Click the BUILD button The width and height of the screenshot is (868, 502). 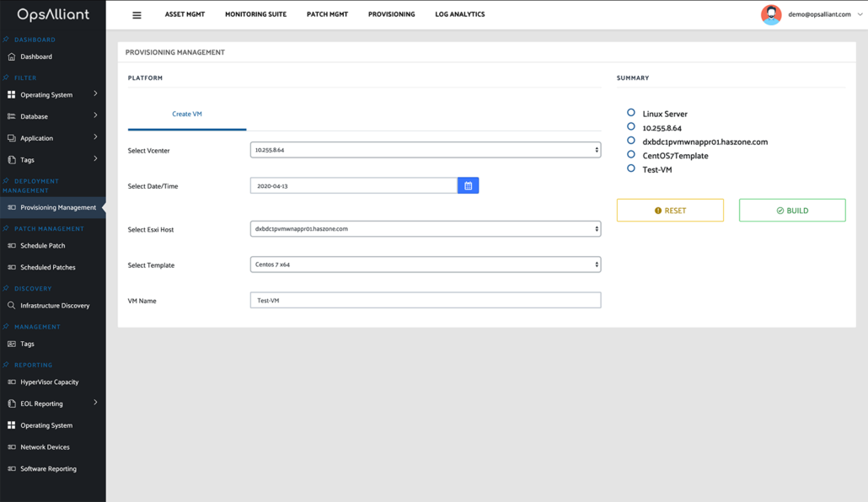click(791, 210)
